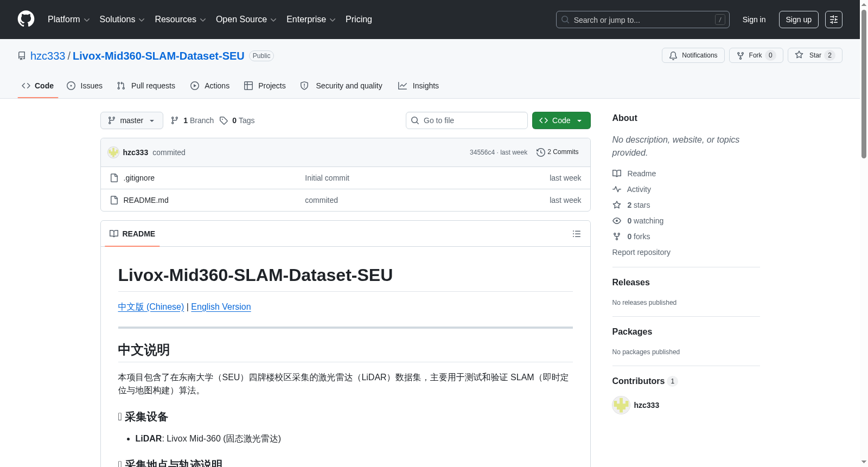View the 0 Tags link
The width and height of the screenshot is (868, 467).
pos(237,120)
